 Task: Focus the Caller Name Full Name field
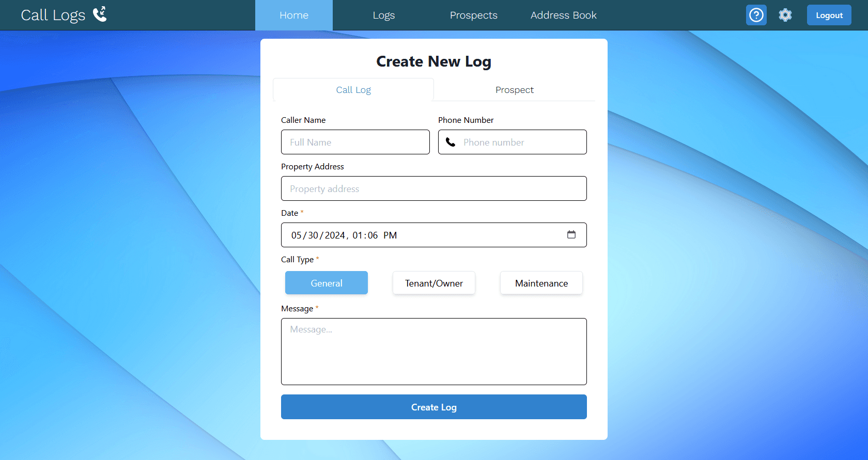pyautogui.click(x=355, y=142)
